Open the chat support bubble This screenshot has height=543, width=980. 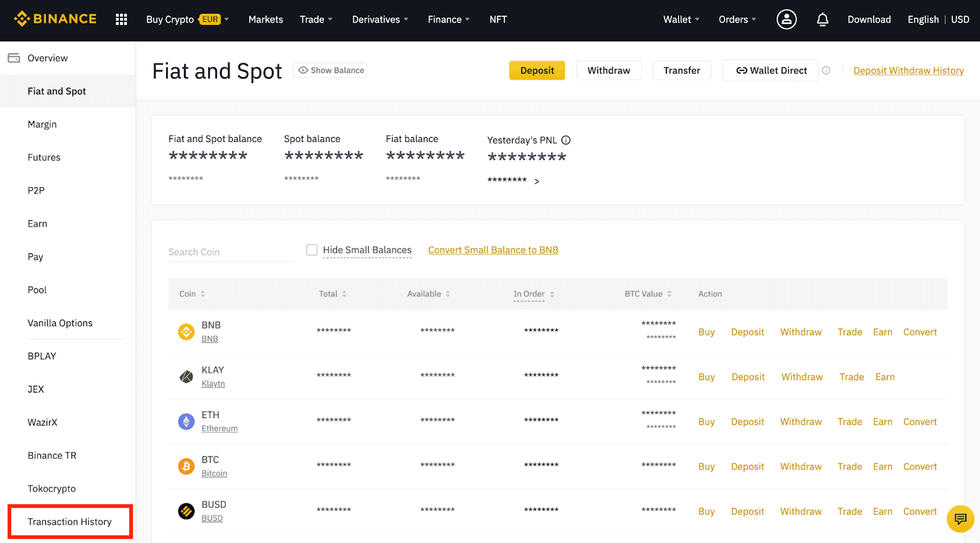[960, 519]
